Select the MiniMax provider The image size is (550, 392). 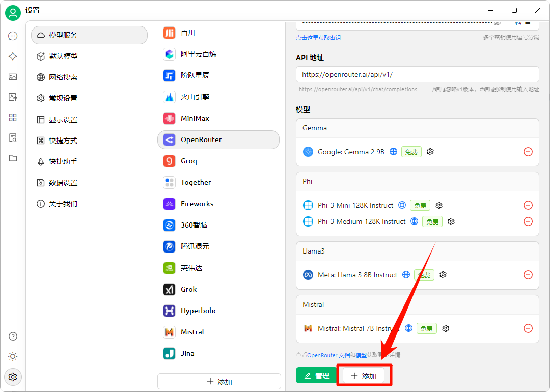218,118
